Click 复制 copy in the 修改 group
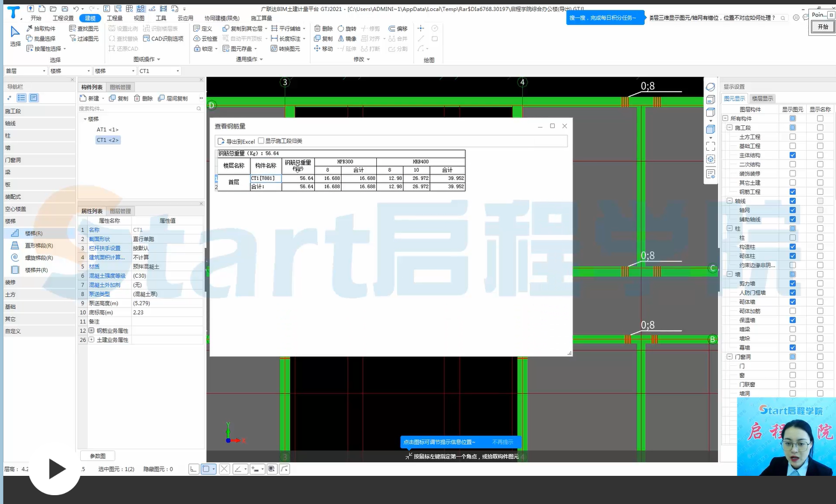The height and width of the screenshot is (504, 836). pyautogui.click(x=323, y=39)
